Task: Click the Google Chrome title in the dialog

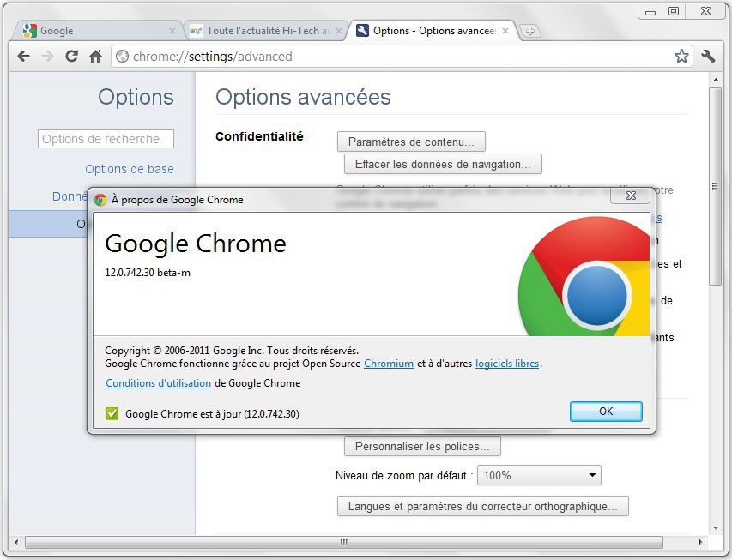Action: pos(196,244)
